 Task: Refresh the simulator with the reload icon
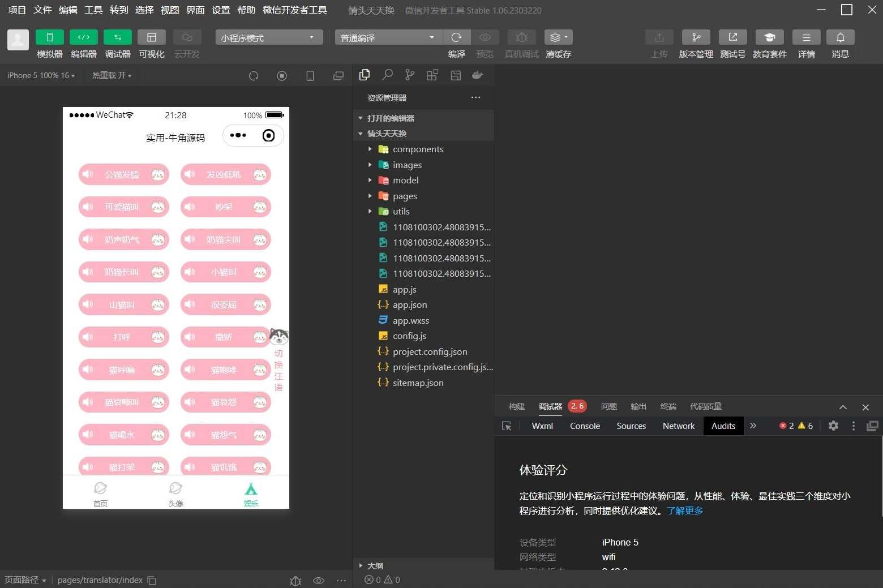click(254, 75)
